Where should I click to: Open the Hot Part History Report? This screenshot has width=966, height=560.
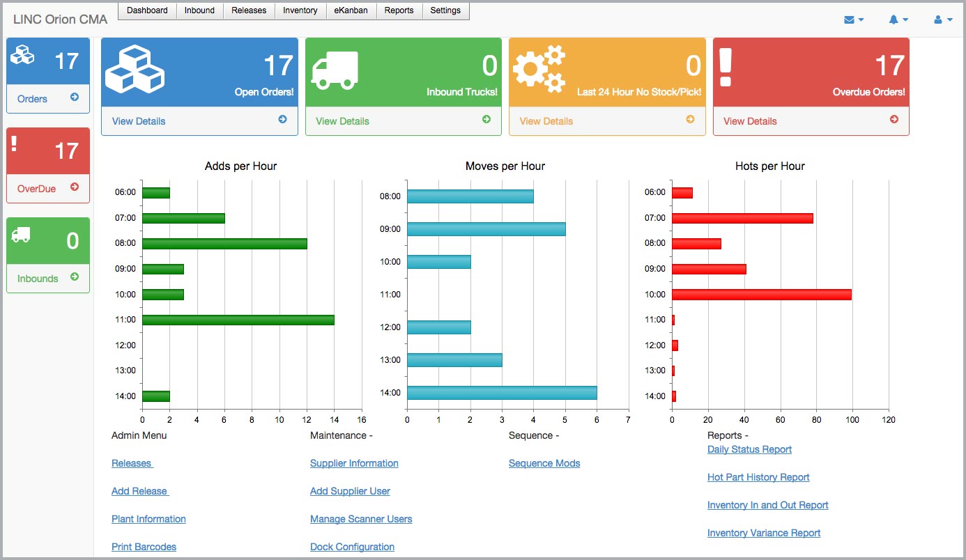point(758,477)
